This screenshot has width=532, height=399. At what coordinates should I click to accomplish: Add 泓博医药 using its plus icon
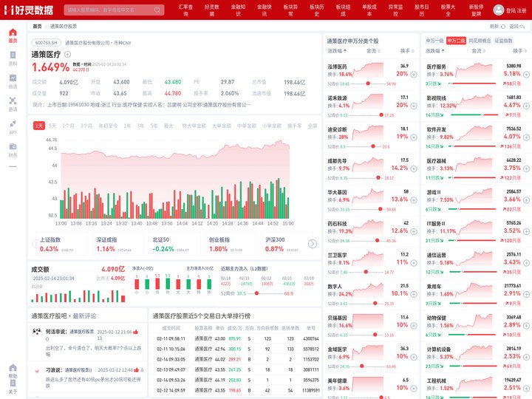[414, 75]
